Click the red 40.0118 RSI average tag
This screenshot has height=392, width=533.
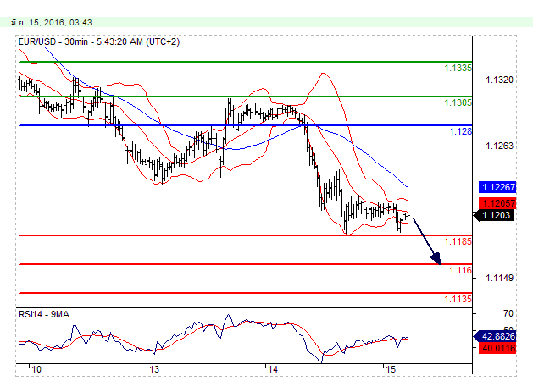(x=499, y=346)
